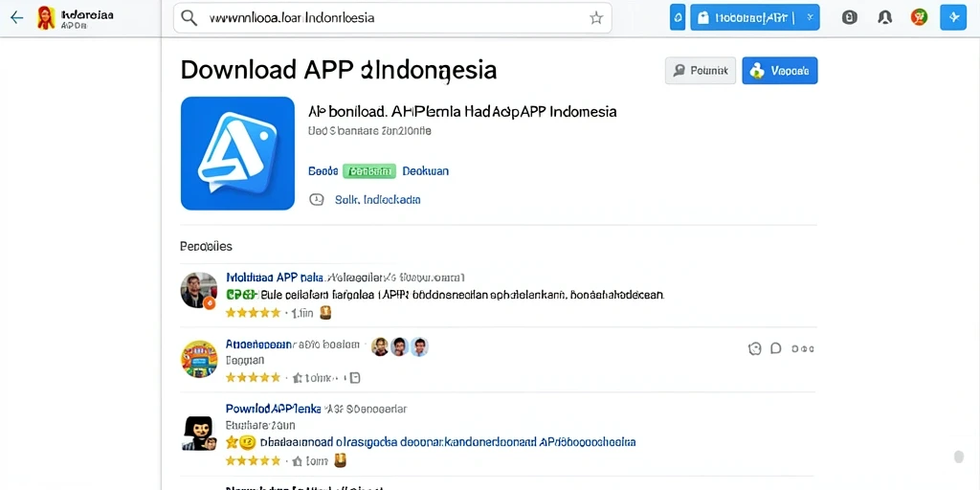This screenshot has height=490, width=980.
Task: Click the thumbs icon after 1.fiin
Action: point(325,313)
